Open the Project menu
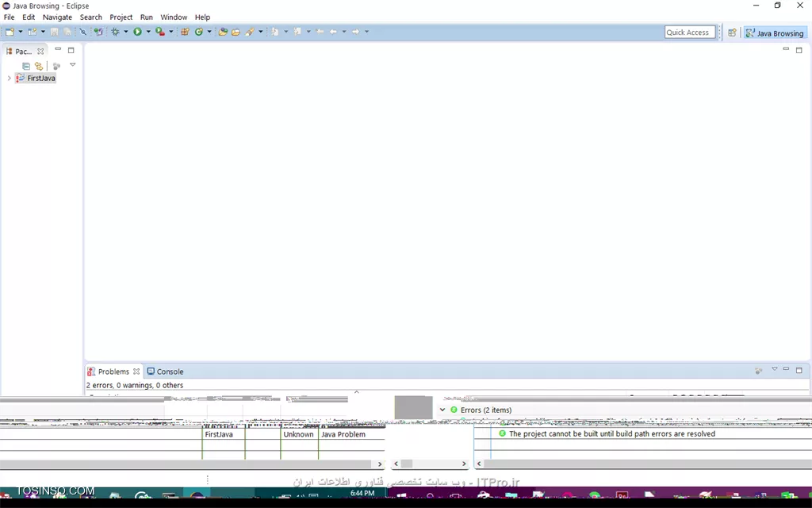Screen dimensions: 812x508 121,17
